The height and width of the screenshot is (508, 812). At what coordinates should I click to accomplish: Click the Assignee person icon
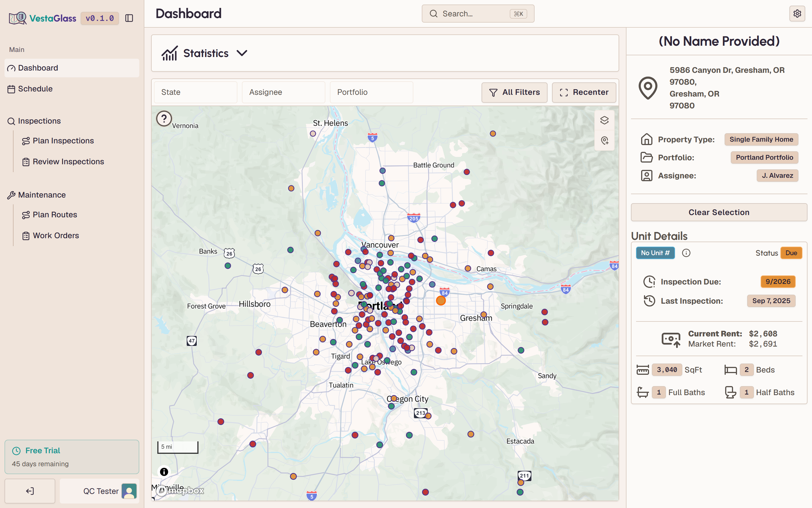[646, 176]
